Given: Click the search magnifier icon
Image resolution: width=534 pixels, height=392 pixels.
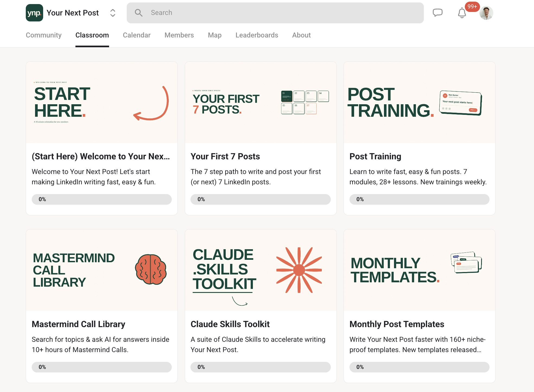Looking at the screenshot, I should pyautogui.click(x=139, y=13).
